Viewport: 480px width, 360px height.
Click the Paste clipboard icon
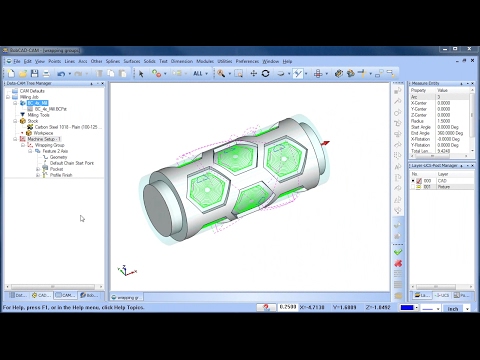(x=122, y=73)
